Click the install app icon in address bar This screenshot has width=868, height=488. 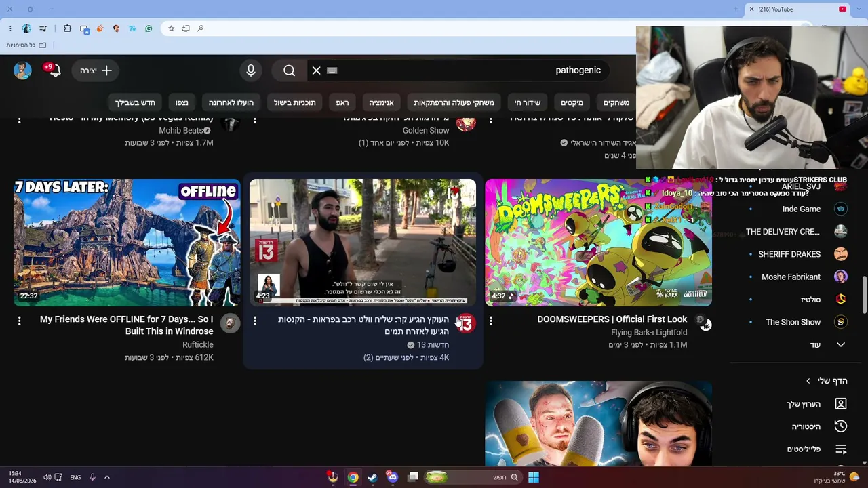[x=186, y=28]
